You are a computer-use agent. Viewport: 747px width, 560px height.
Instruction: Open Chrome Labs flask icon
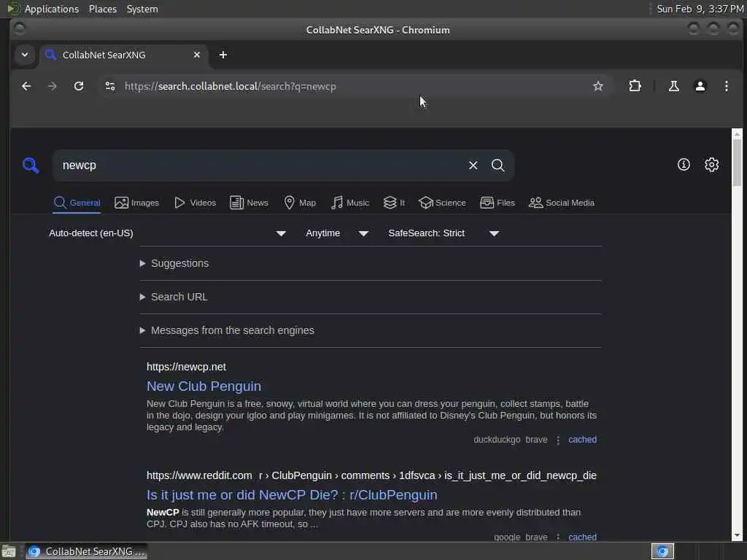673,86
